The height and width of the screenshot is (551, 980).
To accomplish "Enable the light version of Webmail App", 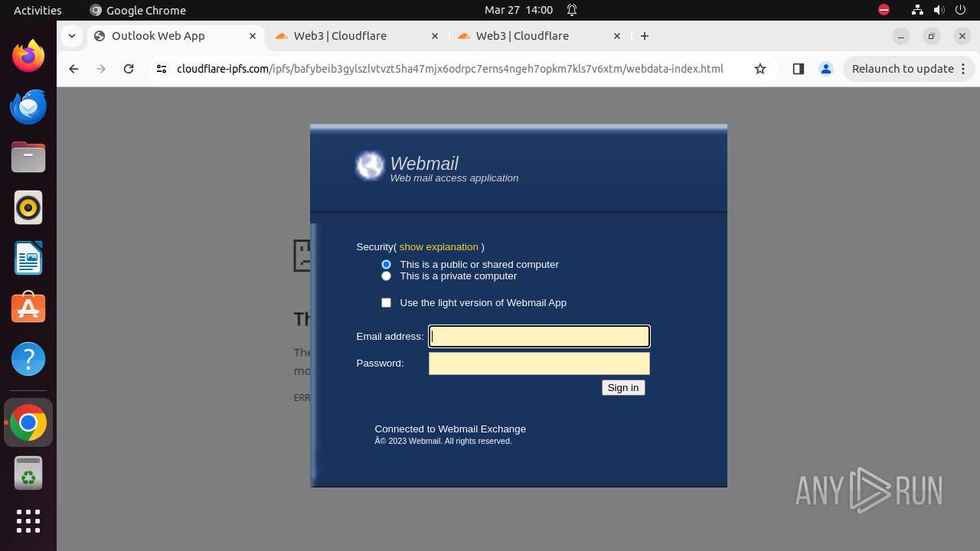I will pos(386,302).
